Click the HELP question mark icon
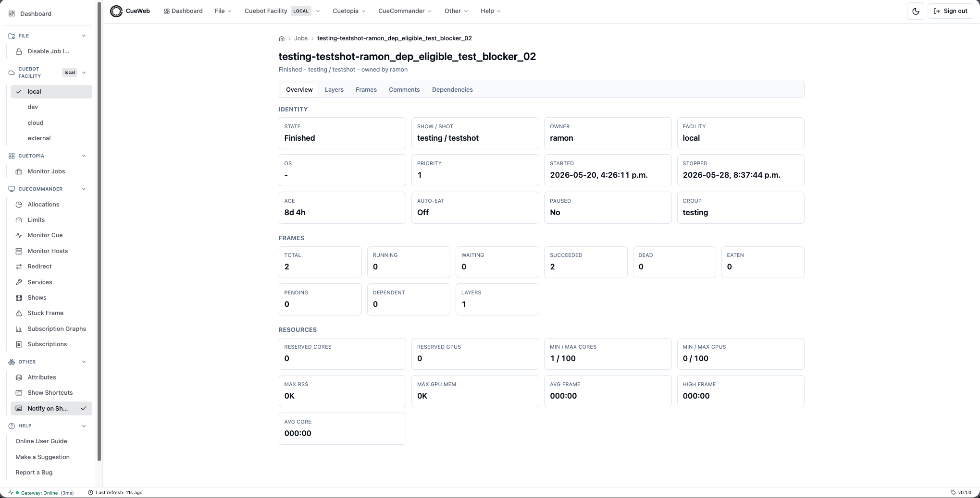Screen dimensions: 980x498 click(x=12, y=426)
